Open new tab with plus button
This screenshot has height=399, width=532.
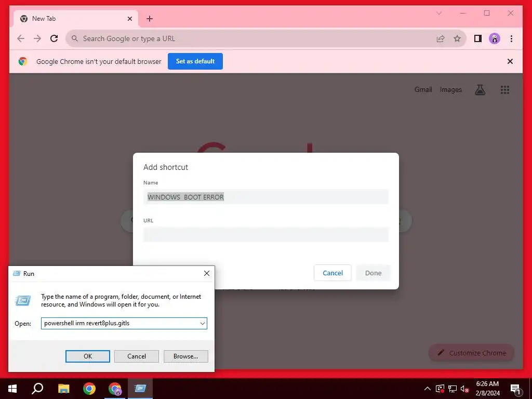point(150,19)
